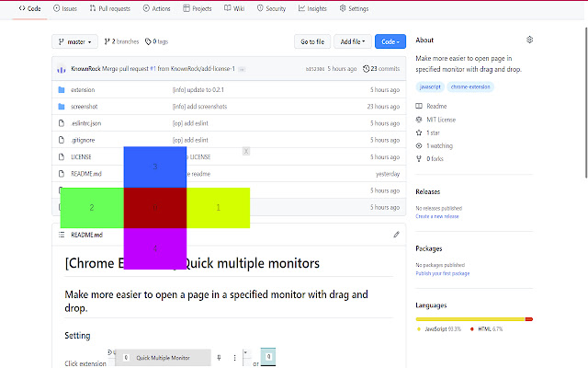The width and height of the screenshot is (588, 368).
Task: Click the file icon beside LICENSE
Action: pyautogui.click(x=62, y=157)
